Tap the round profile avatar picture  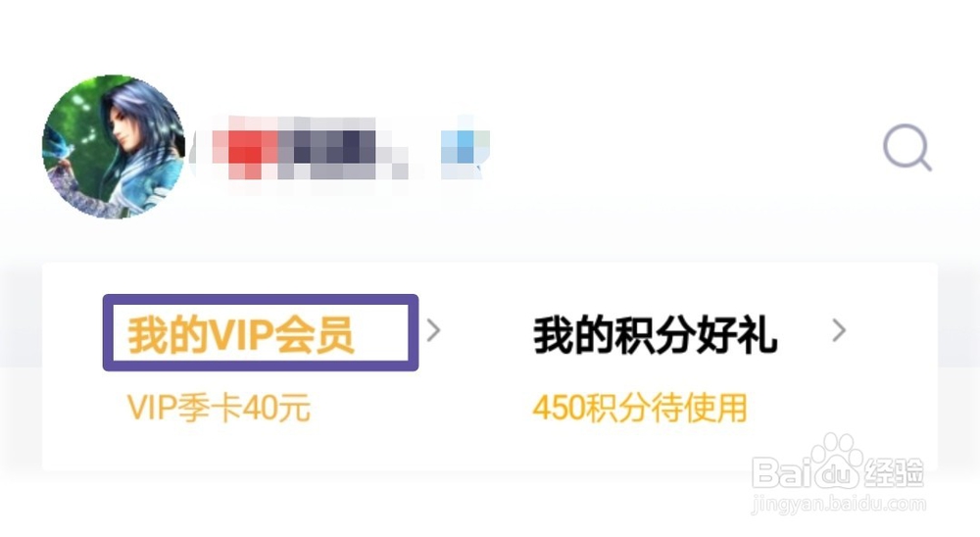click(x=114, y=146)
